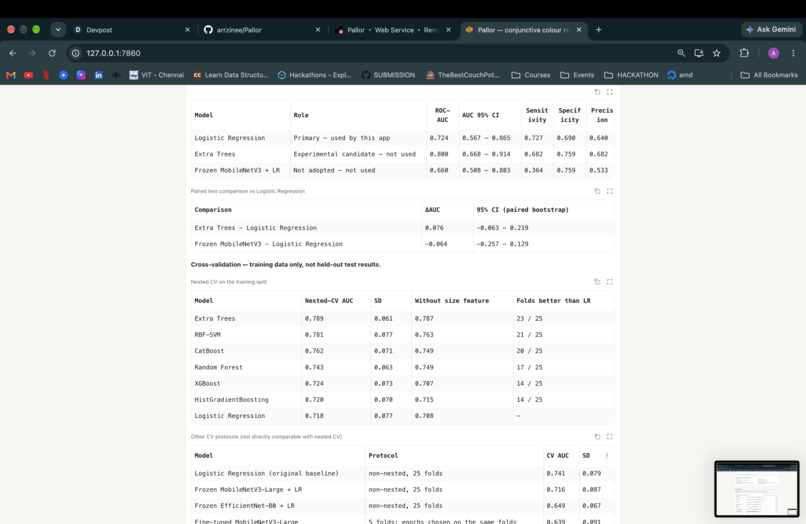Click the picture-in-picture preview thumbnail
This screenshot has width=806, height=524.
click(757, 489)
